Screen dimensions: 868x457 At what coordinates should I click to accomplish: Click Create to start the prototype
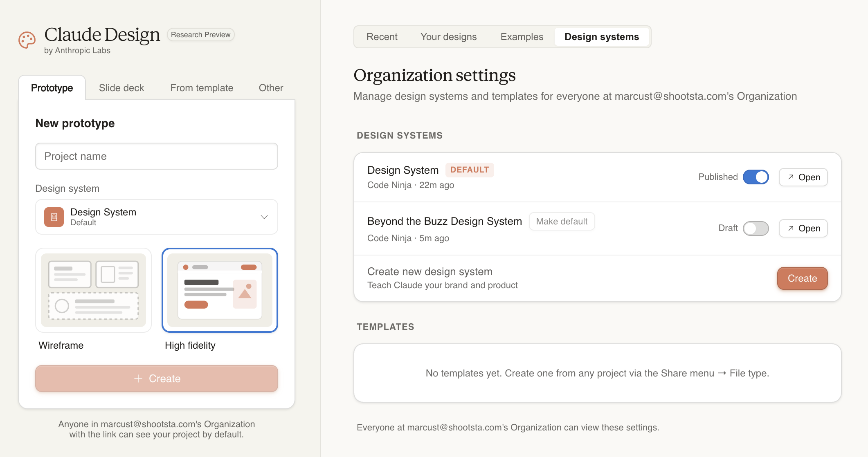156,379
